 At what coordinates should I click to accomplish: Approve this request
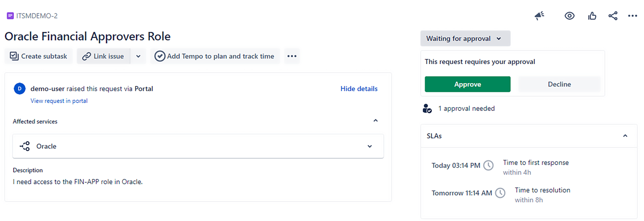(467, 84)
